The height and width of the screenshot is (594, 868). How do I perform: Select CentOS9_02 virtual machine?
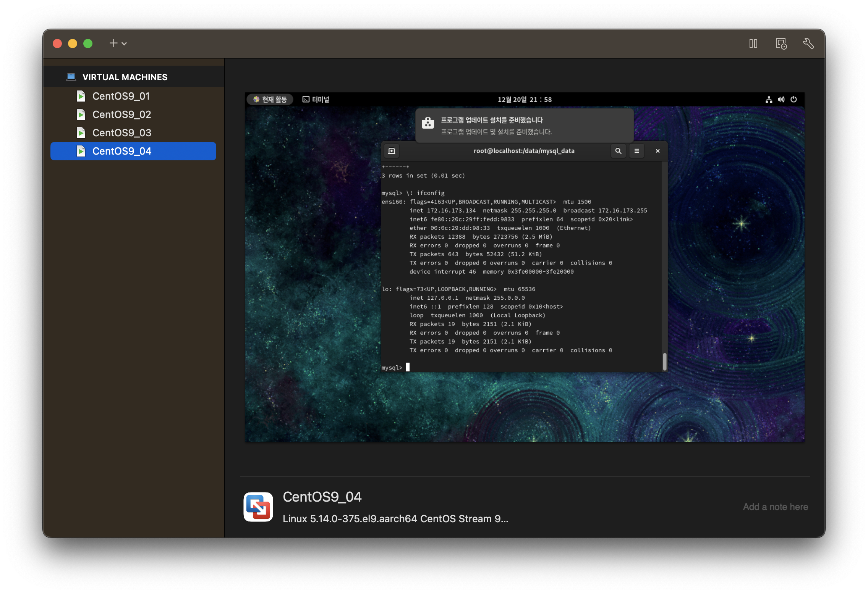click(121, 115)
